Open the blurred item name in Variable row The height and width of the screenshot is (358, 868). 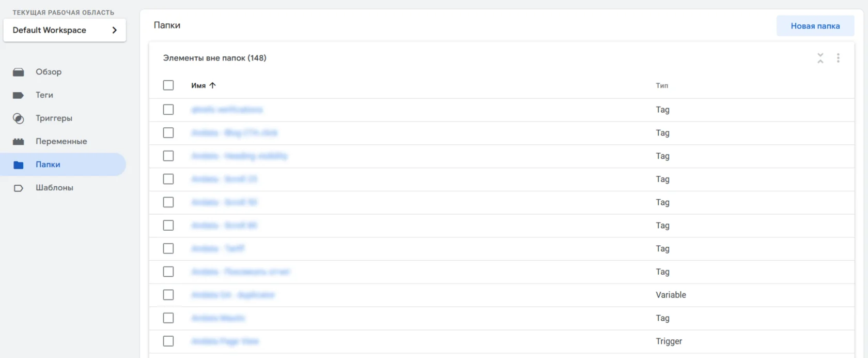click(x=233, y=295)
